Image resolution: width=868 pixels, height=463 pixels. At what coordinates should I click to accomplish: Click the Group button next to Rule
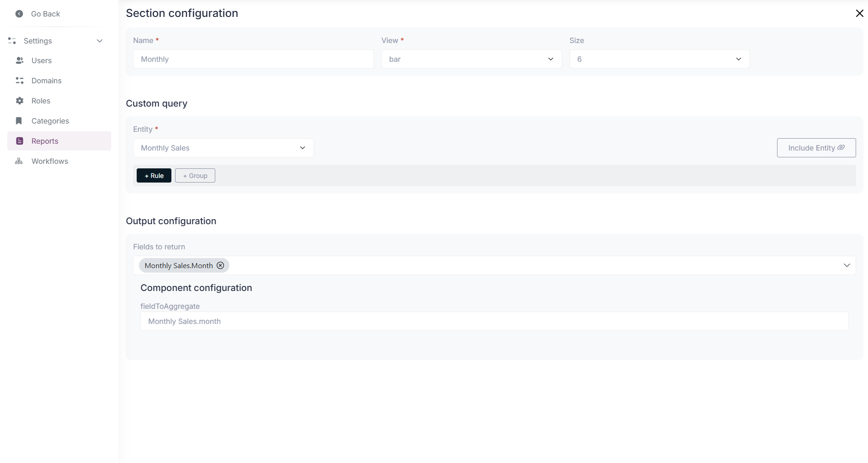[195, 175]
